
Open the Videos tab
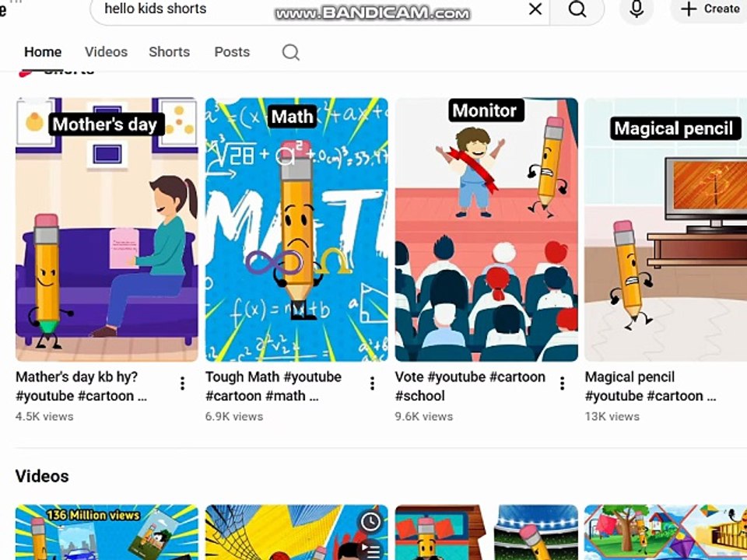(107, 52)
